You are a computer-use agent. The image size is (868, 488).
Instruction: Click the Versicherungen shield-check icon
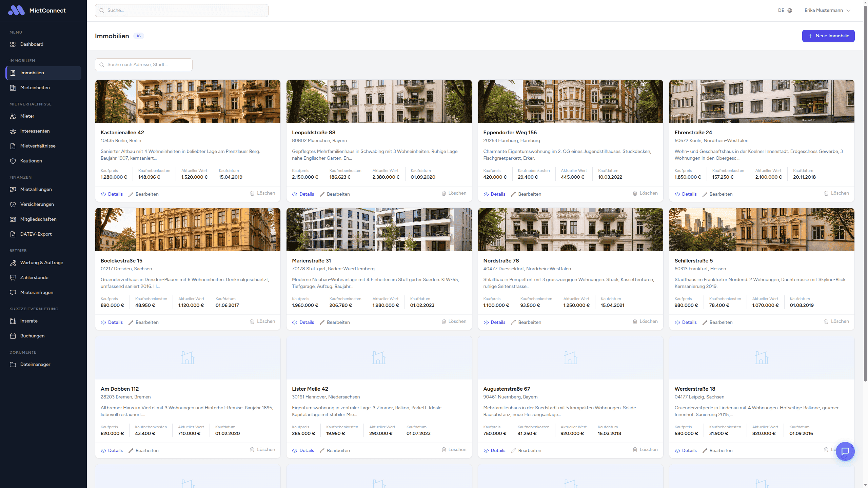tap(13, 204)
